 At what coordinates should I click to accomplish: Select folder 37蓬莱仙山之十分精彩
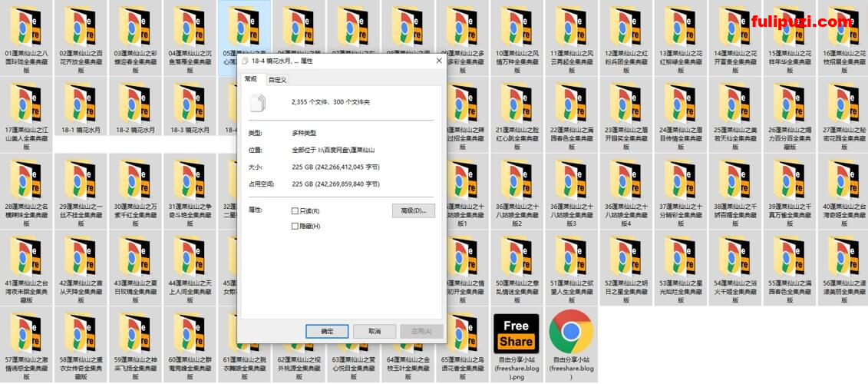[x=680, y=190]
